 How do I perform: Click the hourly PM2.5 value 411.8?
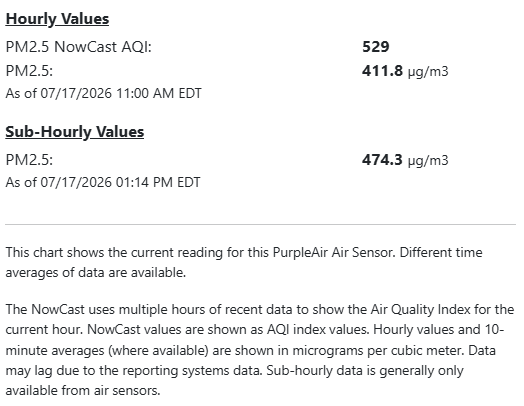[x=382, y=71]
